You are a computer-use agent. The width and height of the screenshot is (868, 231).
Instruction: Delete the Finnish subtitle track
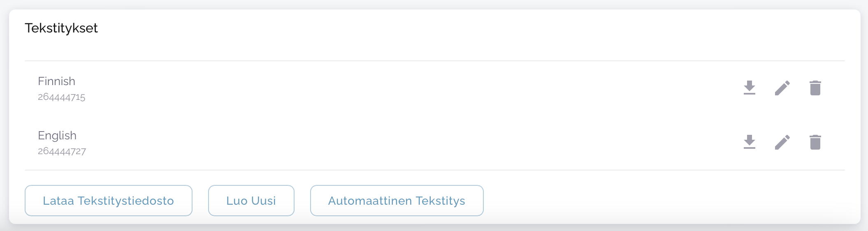815,88
